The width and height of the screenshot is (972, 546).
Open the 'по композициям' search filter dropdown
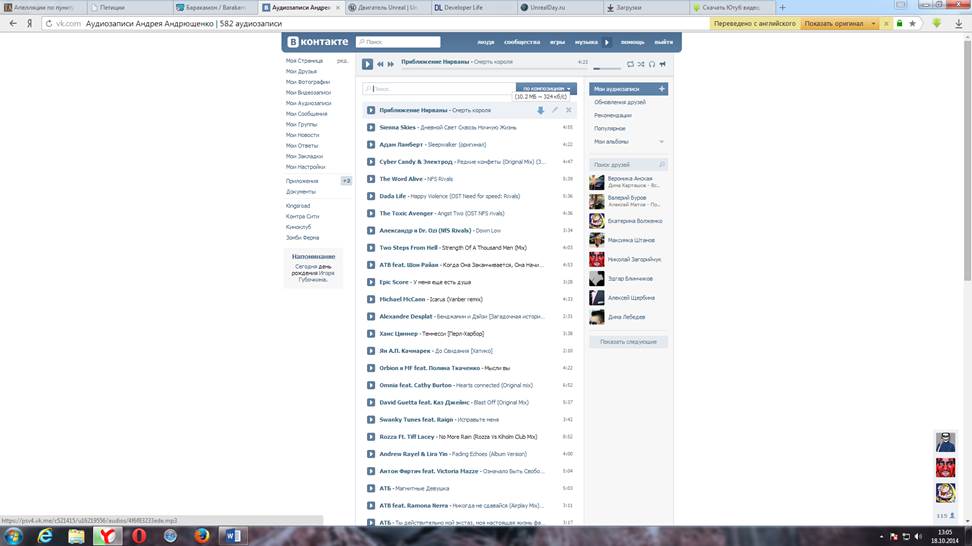click(546, 89)
